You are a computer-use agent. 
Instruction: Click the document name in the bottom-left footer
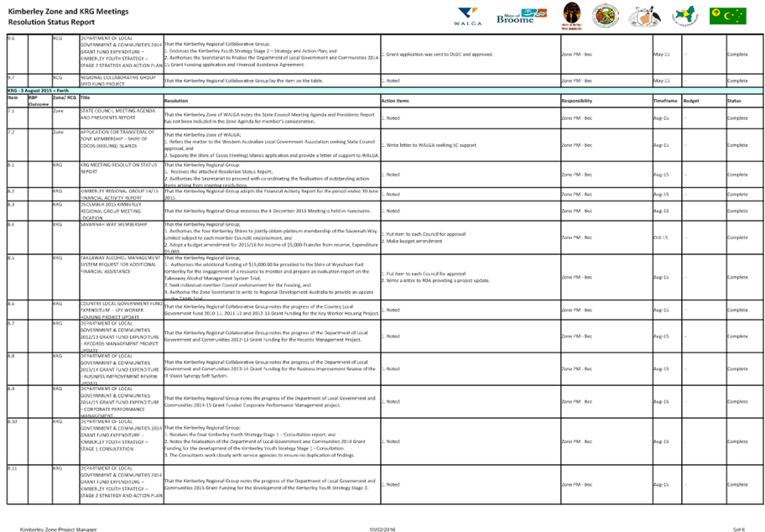click(x=59, y=528)
